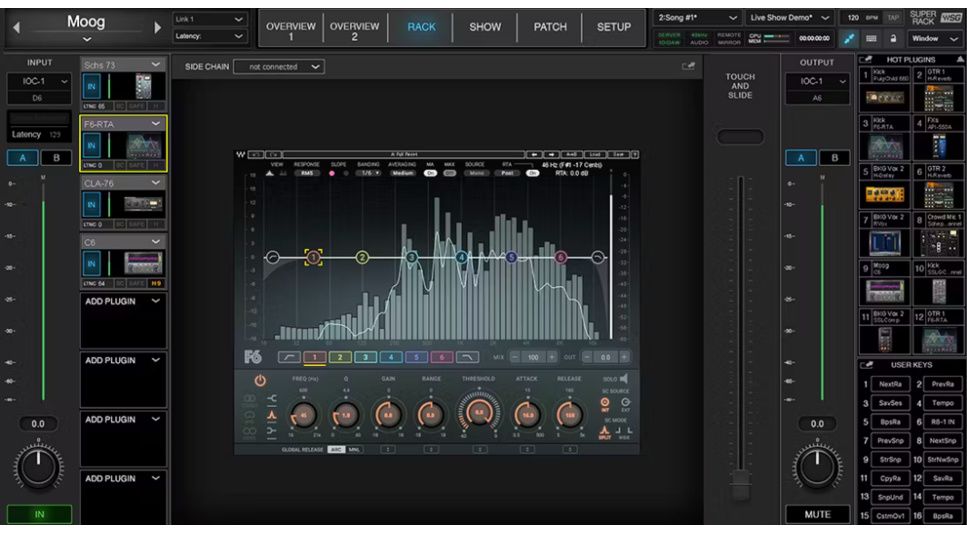Open the Moog rack name dropdown

coord(86,39)
